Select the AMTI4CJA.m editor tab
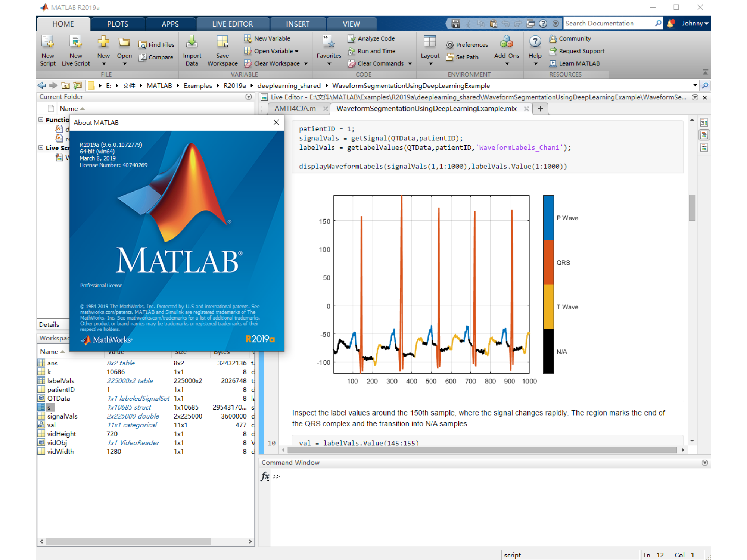747x560 pixels. point(295,109)
